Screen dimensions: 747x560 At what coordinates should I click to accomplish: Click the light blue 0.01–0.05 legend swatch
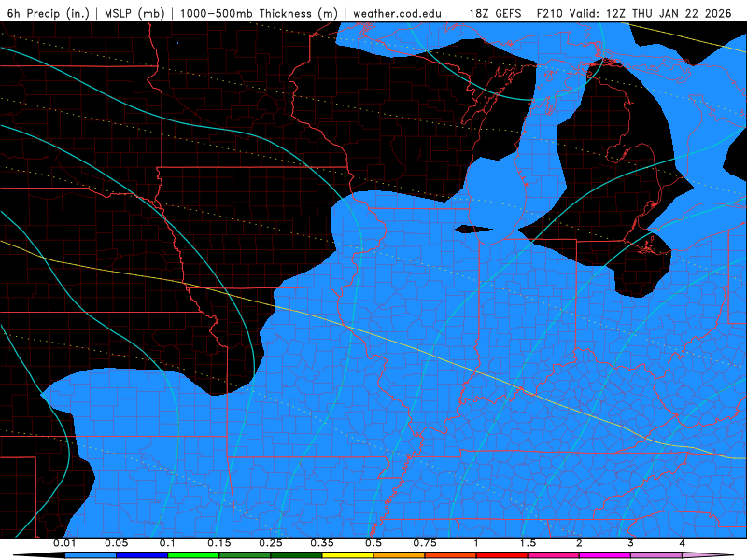coord(91,555)
